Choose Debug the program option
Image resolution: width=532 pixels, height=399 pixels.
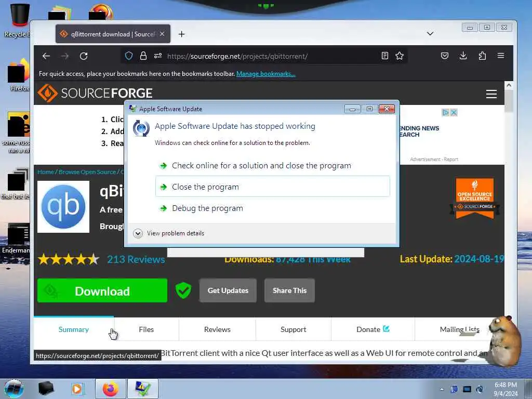click(272, 208)
